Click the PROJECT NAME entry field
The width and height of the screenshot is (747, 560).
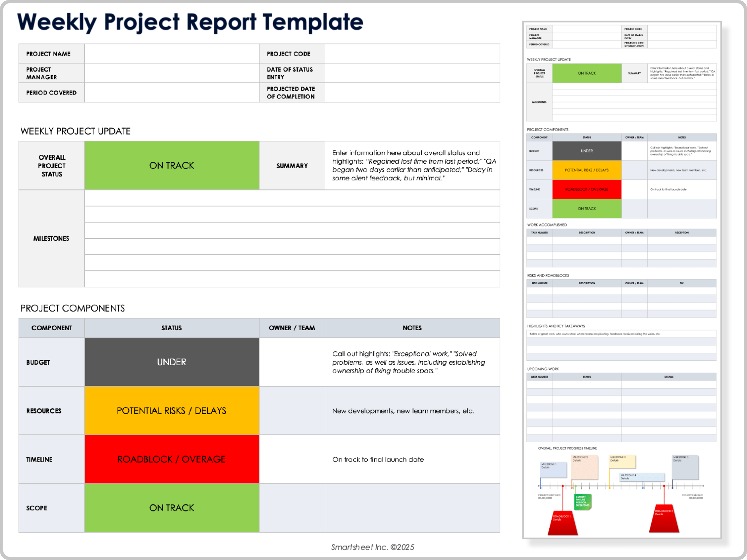pyautogui.click(x=171, y=54)
